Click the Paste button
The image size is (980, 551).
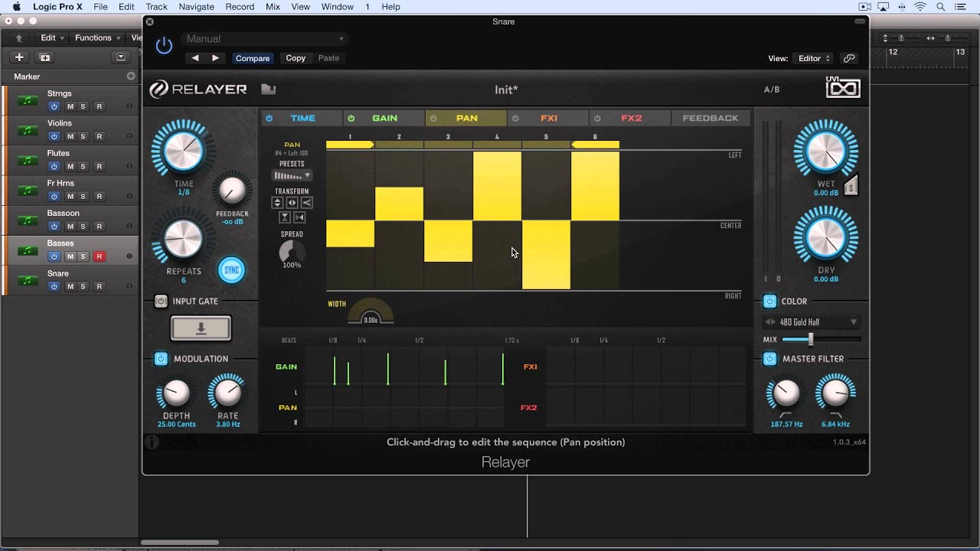point(328,58)
